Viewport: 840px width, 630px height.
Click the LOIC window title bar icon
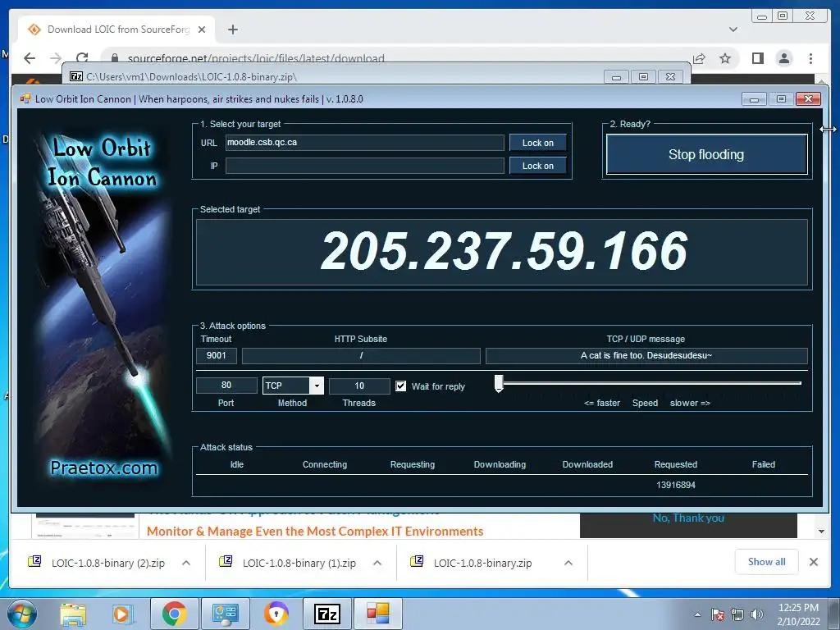point(25,99)
